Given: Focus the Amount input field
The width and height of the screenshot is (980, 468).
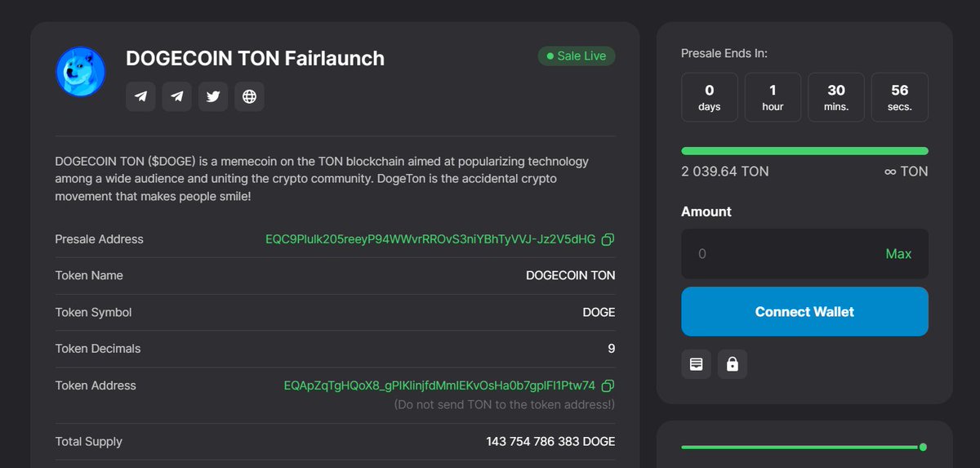Looking at the screenshot, I should tap(804, 254).
